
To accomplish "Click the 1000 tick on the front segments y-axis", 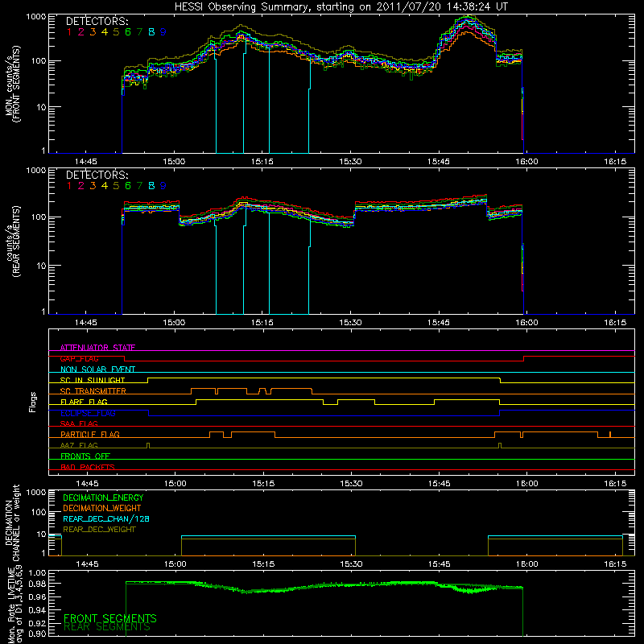I will (36, 17).
